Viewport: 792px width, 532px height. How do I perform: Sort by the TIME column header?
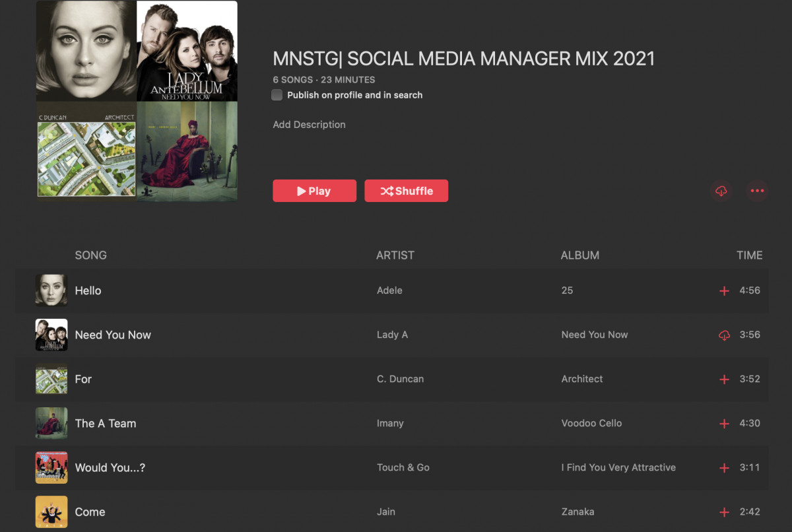coord(750,255)
